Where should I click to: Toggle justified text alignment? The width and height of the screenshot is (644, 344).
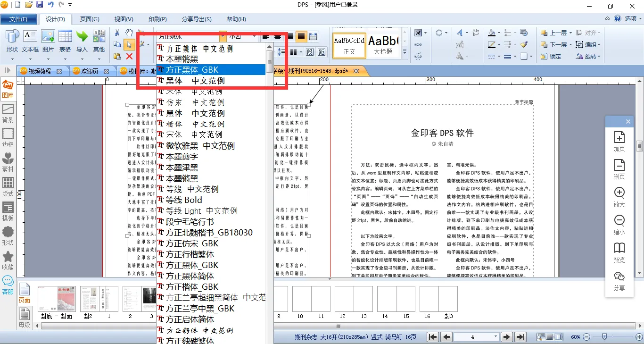[301, 36]
